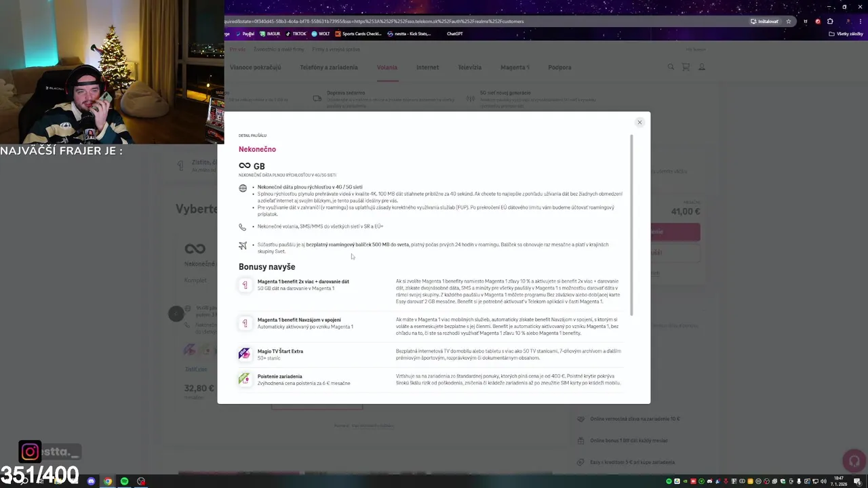
Task: Bookmark this page with star icon
Action: (788, 21)
